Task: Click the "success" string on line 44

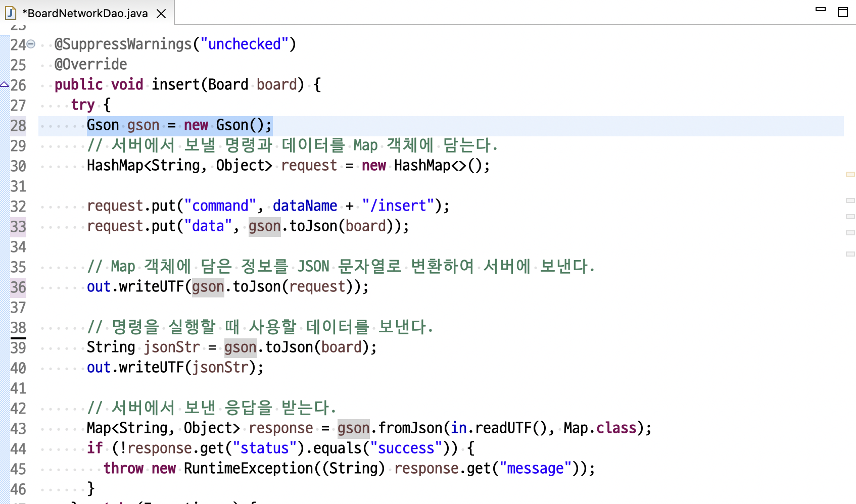Action: point(406,448)
